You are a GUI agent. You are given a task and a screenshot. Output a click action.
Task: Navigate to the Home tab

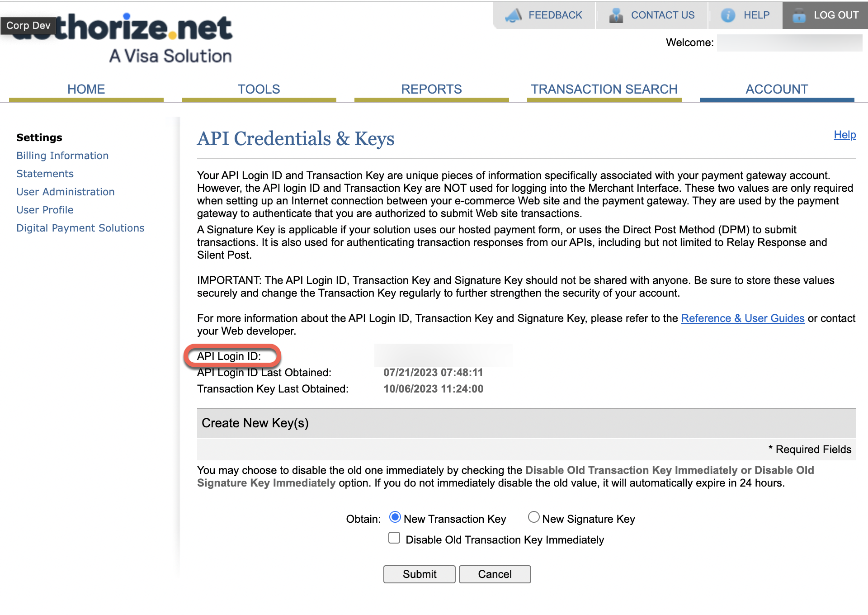[x=86, y=89]
